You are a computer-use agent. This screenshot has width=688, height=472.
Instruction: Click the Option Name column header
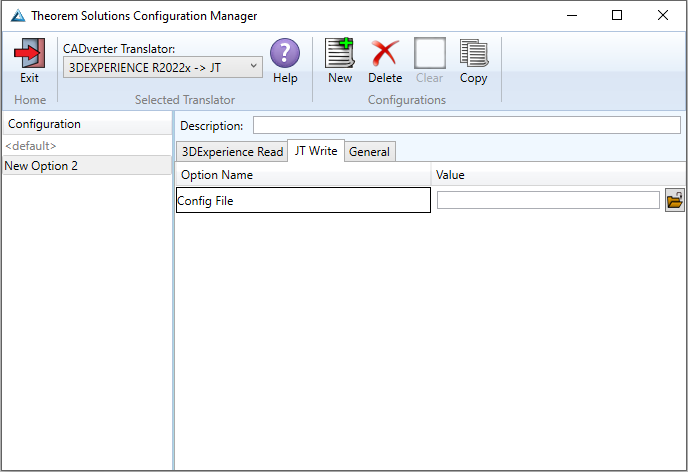303,175
